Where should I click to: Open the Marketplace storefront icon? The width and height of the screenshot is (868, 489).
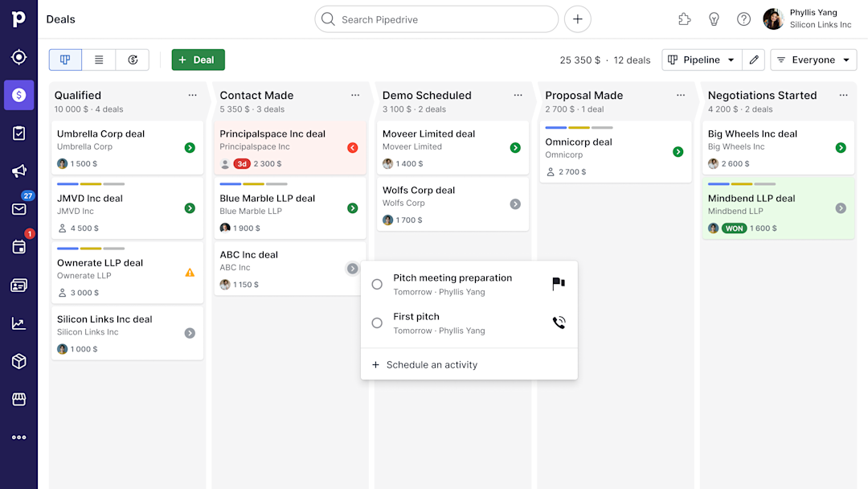pyautogui.click(x=18, y=399)
